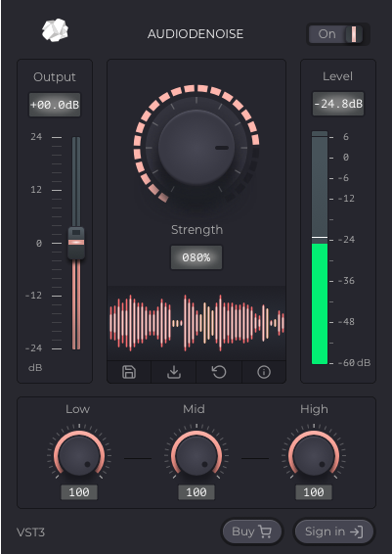Click the Mid band knob
392x554 pixels.
coord(196,455)
